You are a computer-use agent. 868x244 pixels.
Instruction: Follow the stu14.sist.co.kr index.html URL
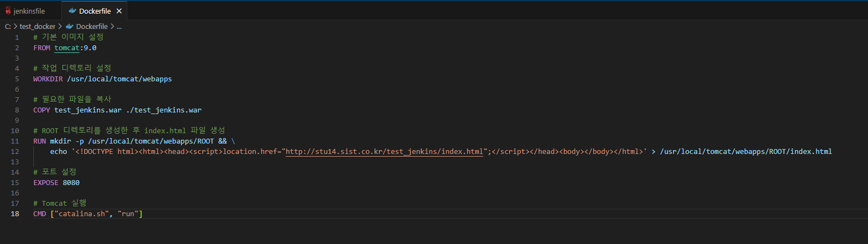pos(384,152)
